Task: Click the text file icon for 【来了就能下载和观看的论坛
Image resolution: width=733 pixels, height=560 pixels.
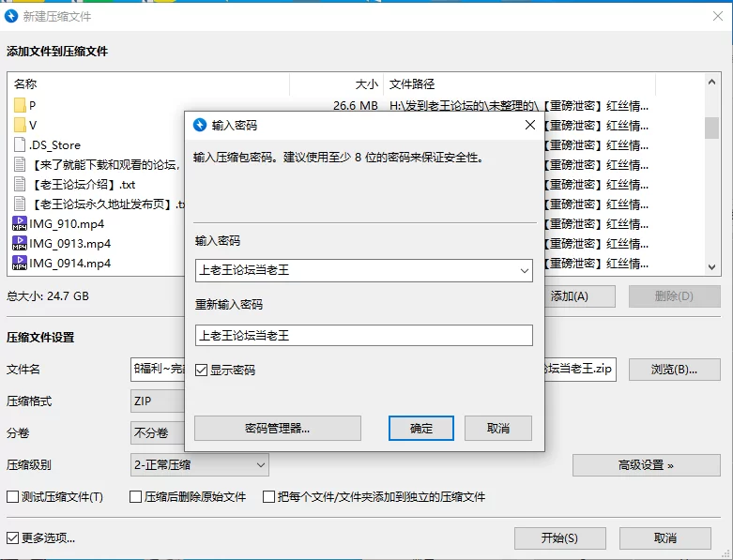Action: [20, 164]
